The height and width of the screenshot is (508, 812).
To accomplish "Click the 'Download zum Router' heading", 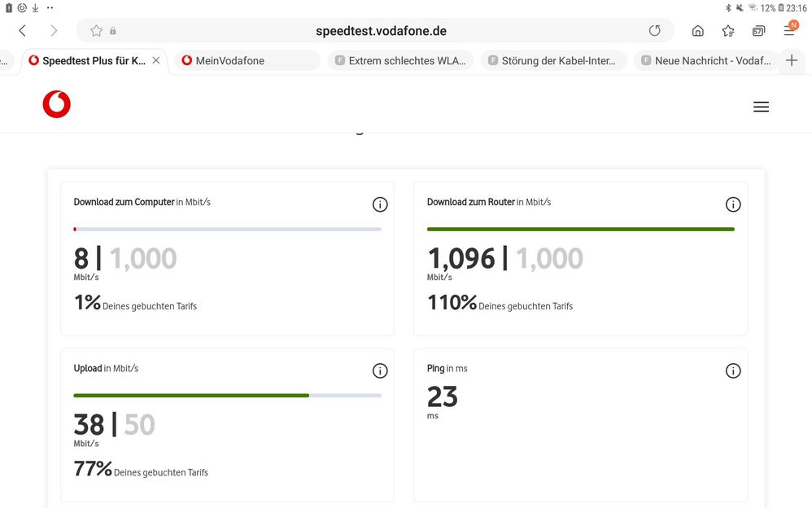I will 471,202.
